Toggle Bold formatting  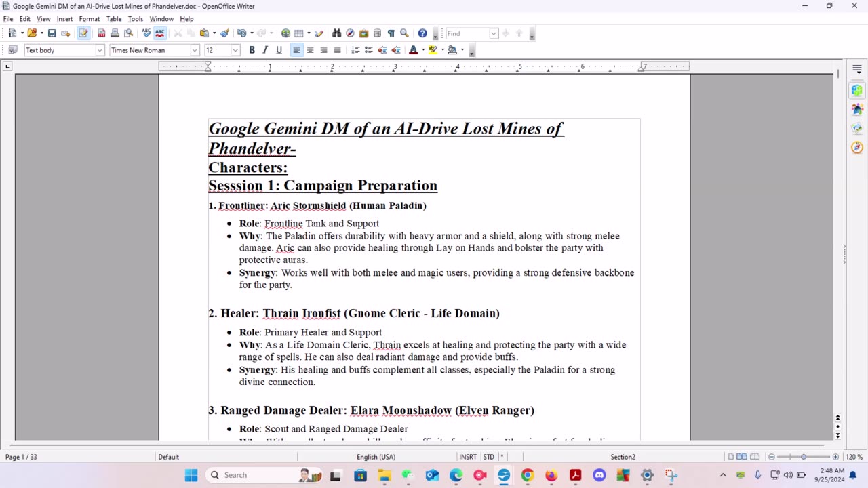(252, 50)
